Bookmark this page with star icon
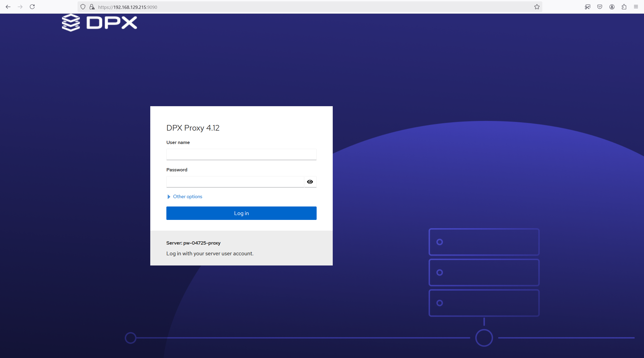 tap(537, 7)
